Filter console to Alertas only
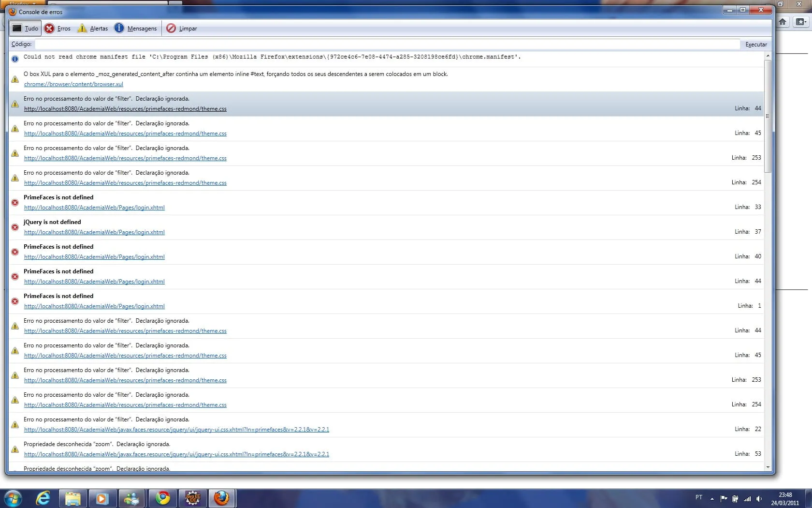 [x=93, y=29]
